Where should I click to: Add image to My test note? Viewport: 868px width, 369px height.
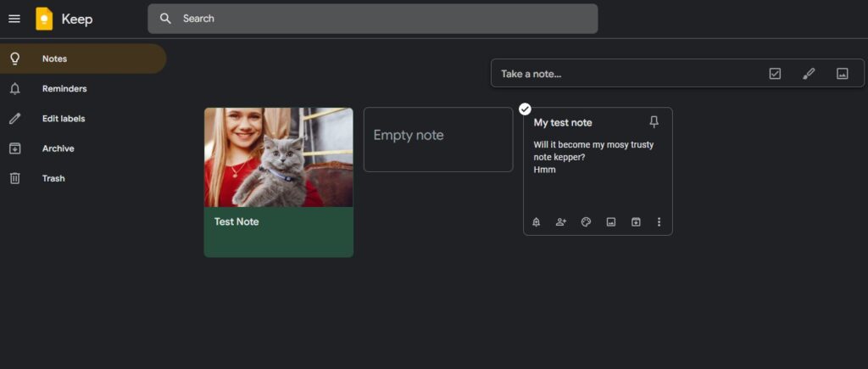click(x=611, y=222)
